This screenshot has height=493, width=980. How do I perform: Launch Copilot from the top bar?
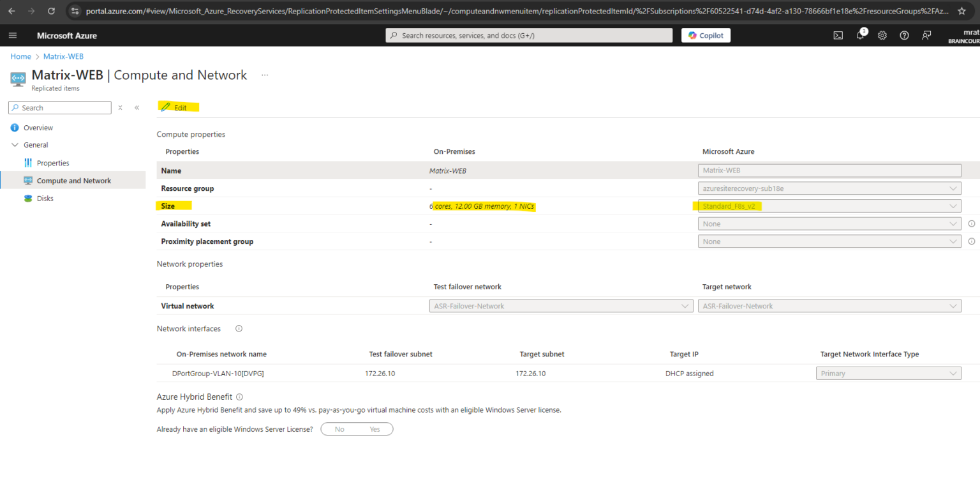click(706, 35)
